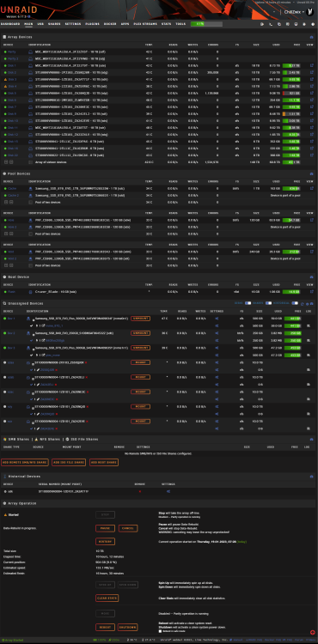Open Disk 5 view file browser icon

(x=311, y=94)
